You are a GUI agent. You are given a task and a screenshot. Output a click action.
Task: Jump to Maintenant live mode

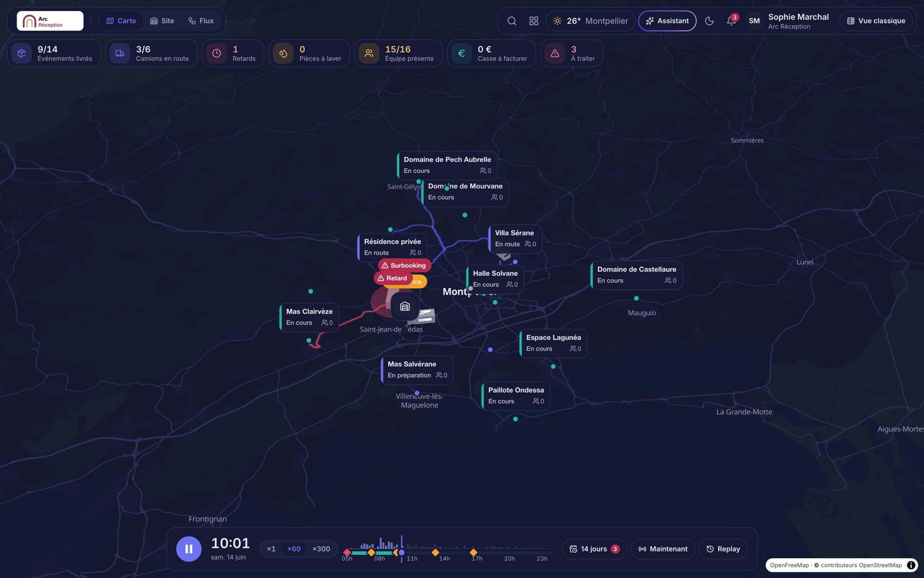[663, 549]
